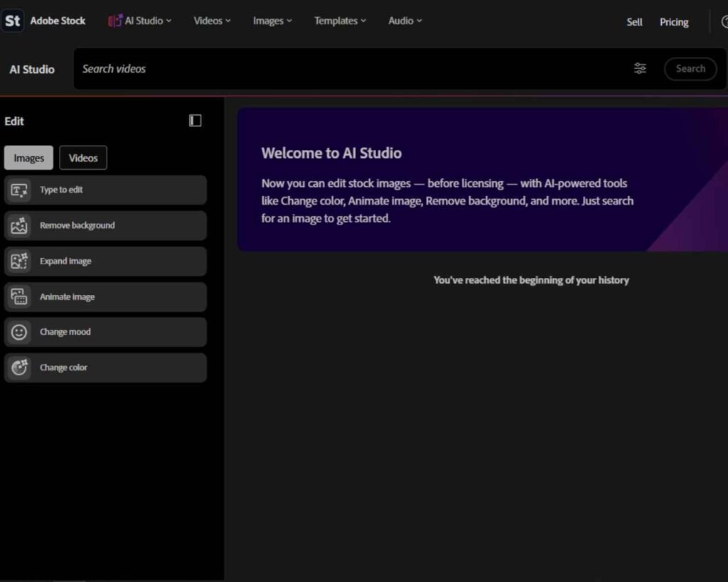The height and width of the screenshot is (582, 728).
Task: Open the Audio dropdown menu
Action: [405, 21]
